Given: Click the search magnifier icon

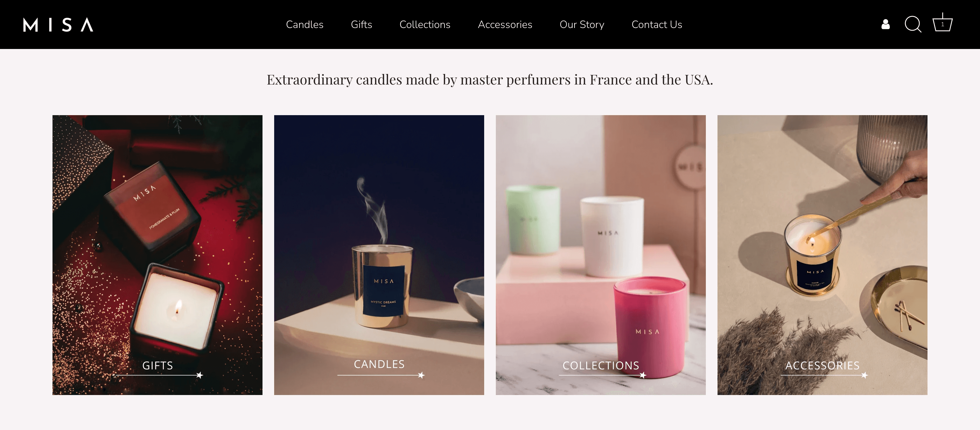Looking at the screenshot, I should coord(913,24).
